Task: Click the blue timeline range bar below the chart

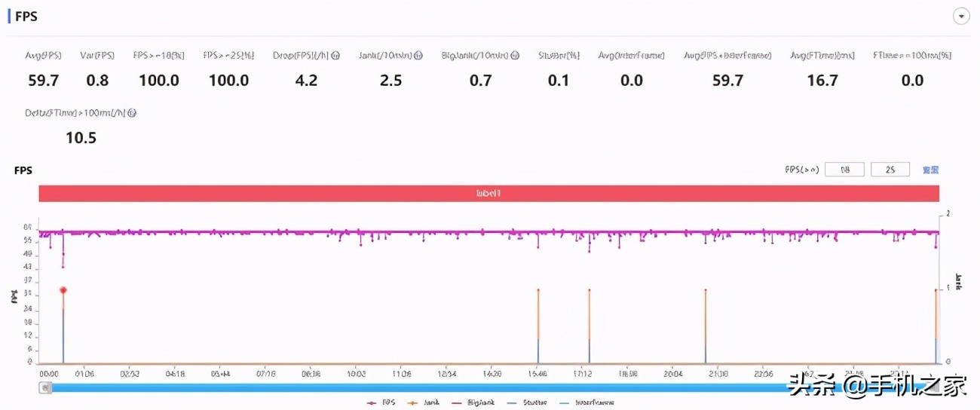Action: pos(489,388)
